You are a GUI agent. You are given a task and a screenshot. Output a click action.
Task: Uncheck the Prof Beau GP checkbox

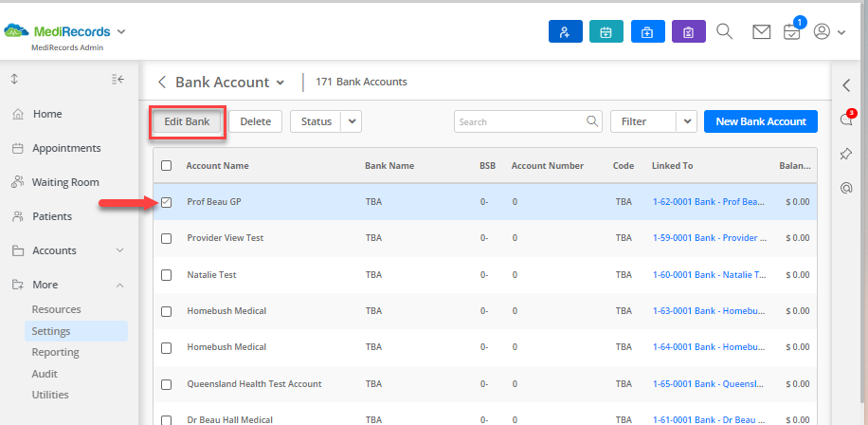pos(166,202)
